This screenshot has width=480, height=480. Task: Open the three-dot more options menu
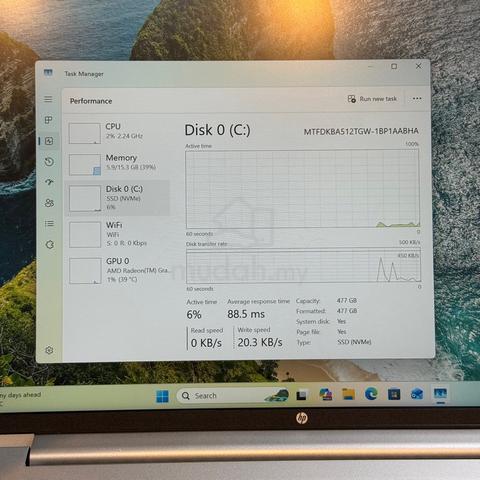coord(417,99)
